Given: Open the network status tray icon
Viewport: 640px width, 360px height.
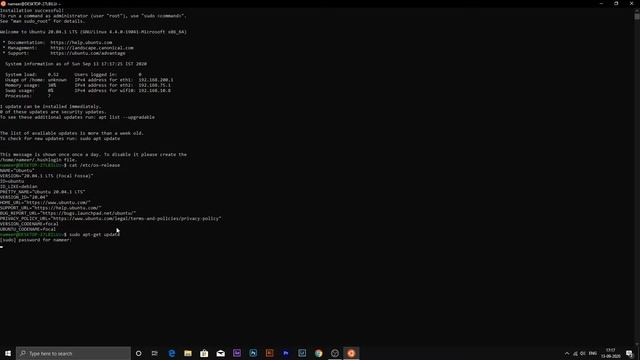Looking at the screenshot, I should point(575,353).
